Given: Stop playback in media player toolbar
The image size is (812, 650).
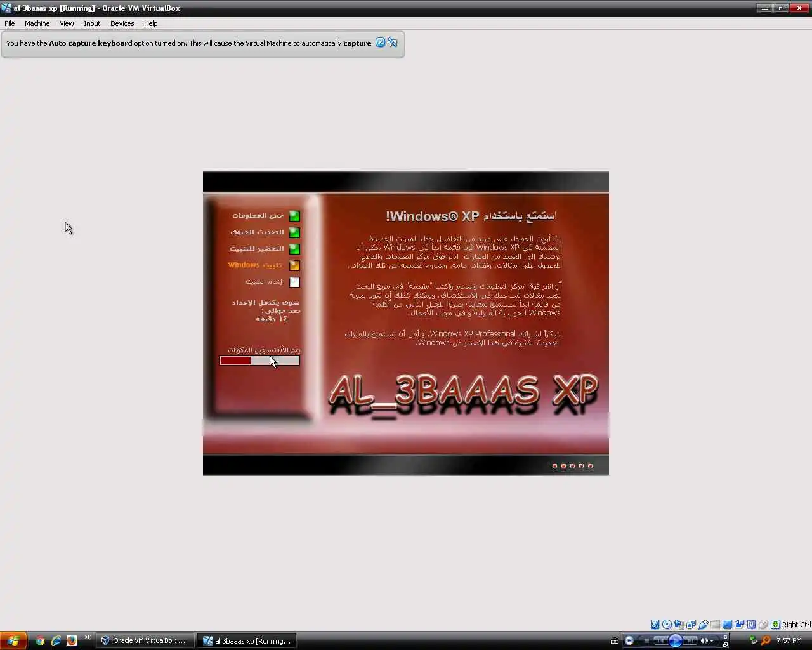Looking at the screenshot, I should [646, 640].
